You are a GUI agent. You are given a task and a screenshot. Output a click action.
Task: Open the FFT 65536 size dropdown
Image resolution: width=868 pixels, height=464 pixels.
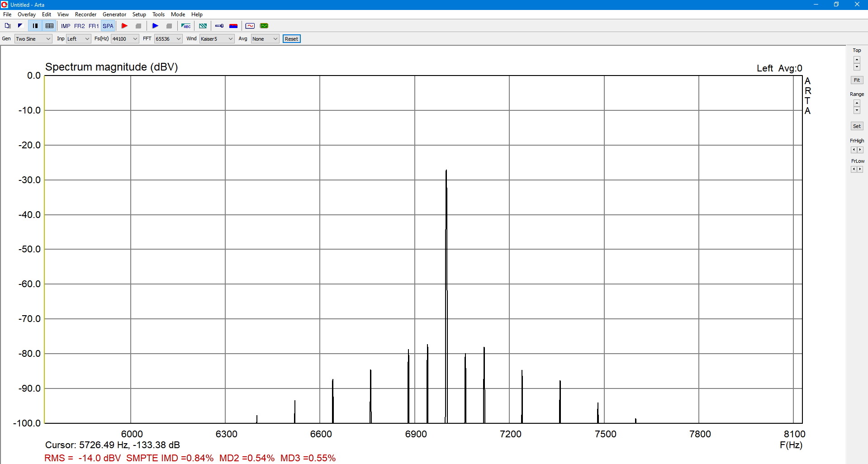[168, 39]
